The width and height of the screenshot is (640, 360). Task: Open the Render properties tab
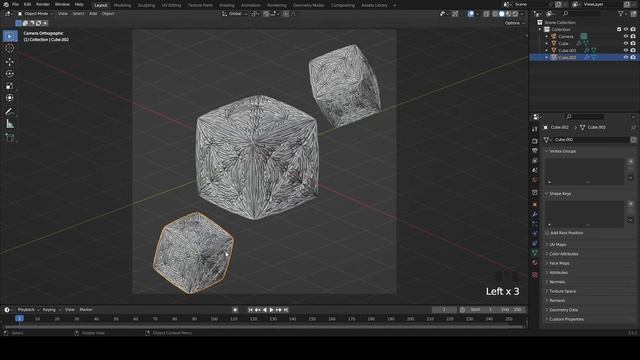[x=535, y=141]
